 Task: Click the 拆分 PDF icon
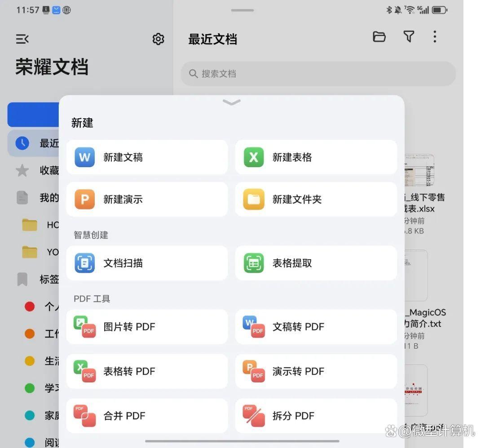coord(254,416)
